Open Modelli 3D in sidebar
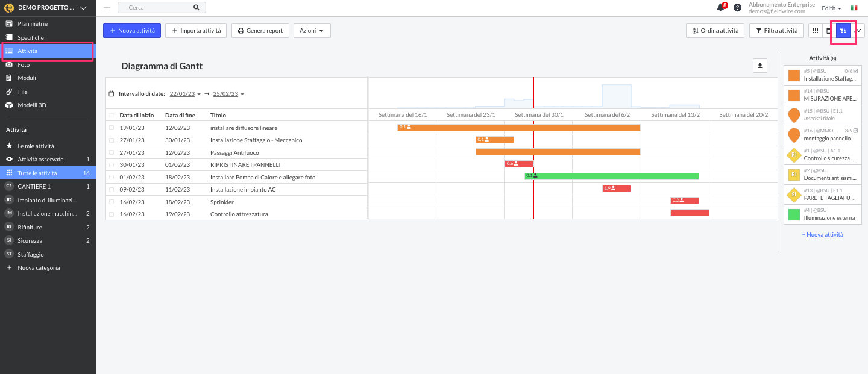The height and width of the screenshot is (374, 868). click(x=32, y=105)
